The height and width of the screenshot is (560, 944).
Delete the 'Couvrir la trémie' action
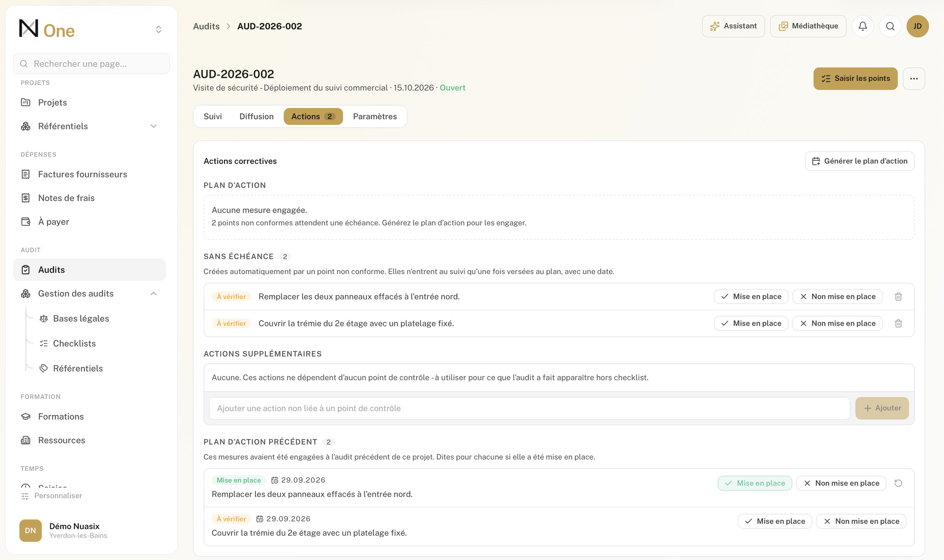898,323
